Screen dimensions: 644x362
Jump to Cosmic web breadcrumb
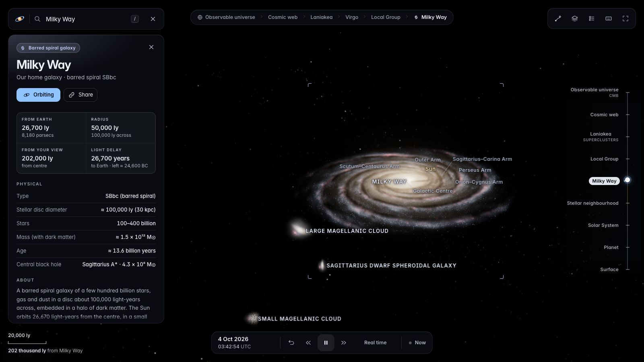pyautogui.click(x=283, y=17)
